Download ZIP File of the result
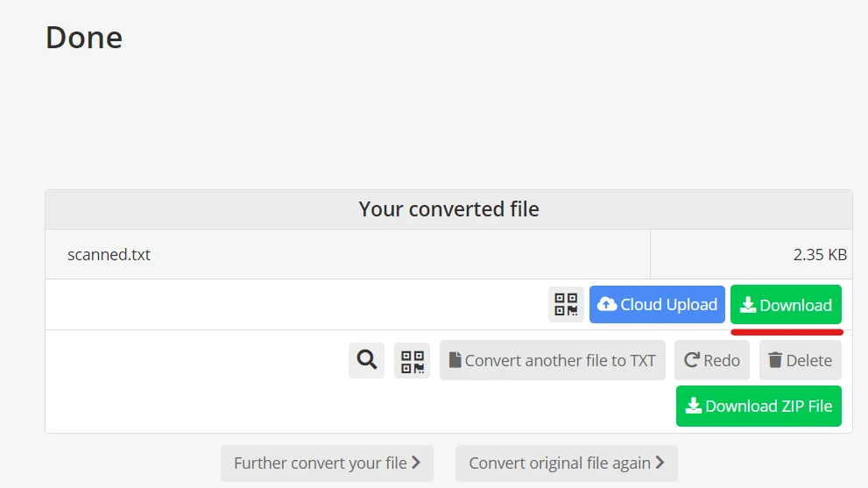 [759, 406]
